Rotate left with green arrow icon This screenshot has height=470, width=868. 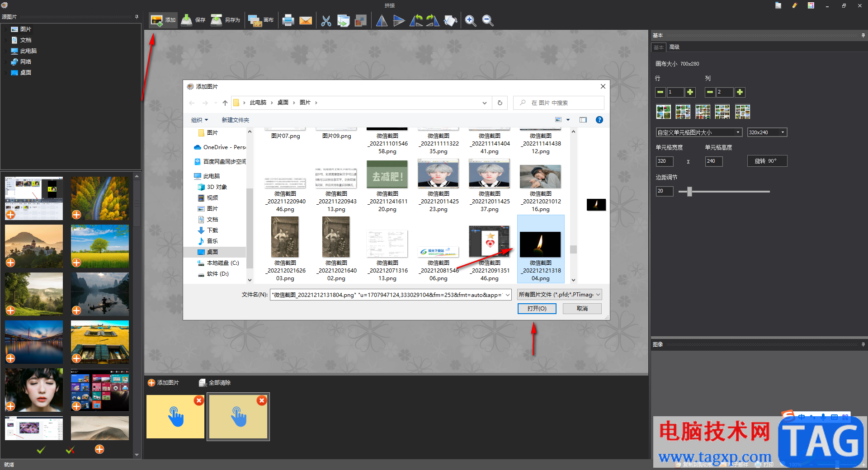[416, 20]
